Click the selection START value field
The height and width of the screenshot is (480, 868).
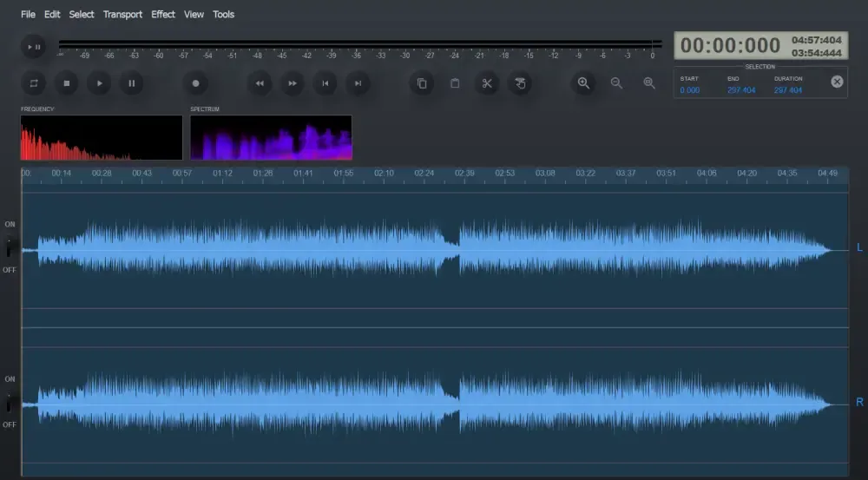pyautogui.click(x=690, y=90)
